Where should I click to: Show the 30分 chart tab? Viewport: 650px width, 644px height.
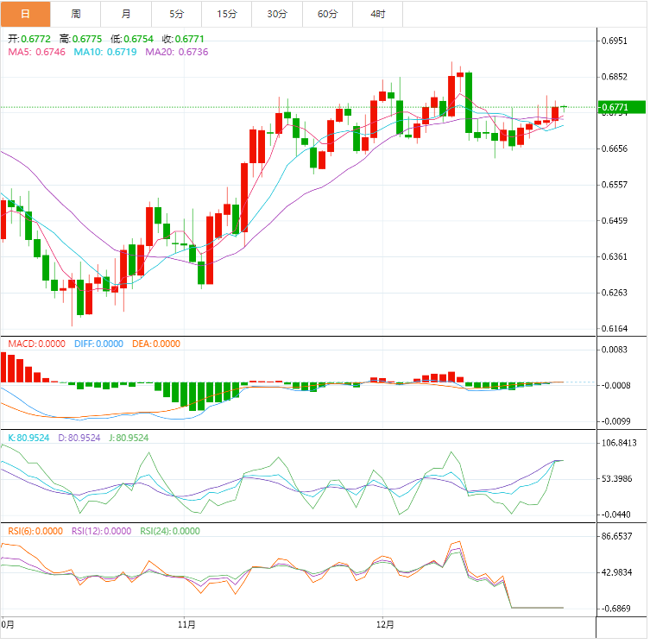click(x=278, y=14)
